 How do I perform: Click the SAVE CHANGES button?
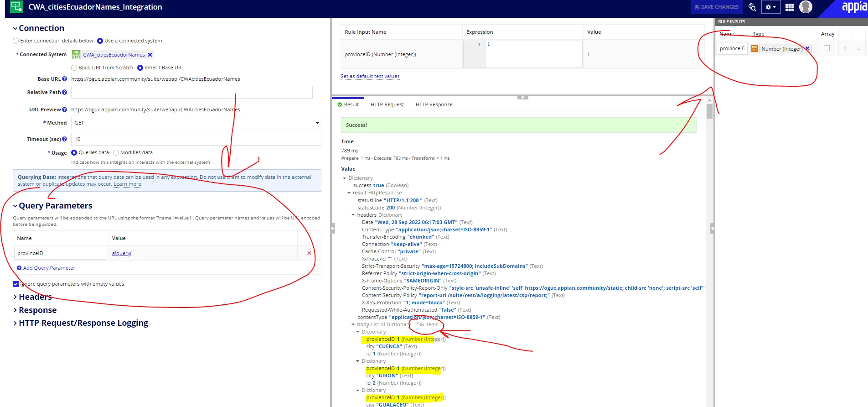click(717, 7)
